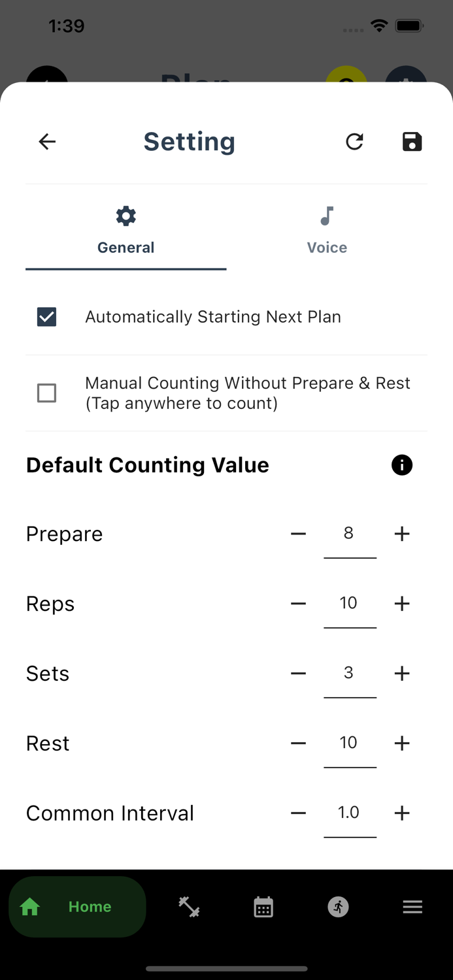Viewport: 453px width, 980px height.
Task: Go to Home via the bottom navigation
Action: click(x=77, y=906)
